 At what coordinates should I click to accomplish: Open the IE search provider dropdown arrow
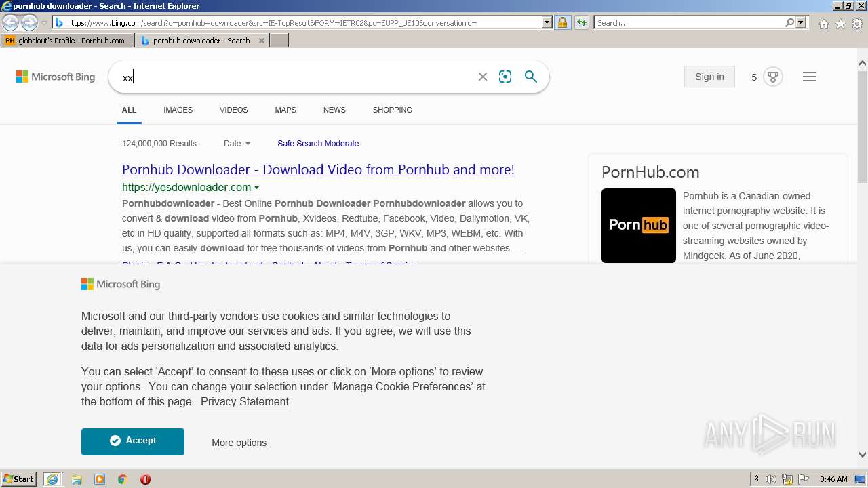point(801,22)
